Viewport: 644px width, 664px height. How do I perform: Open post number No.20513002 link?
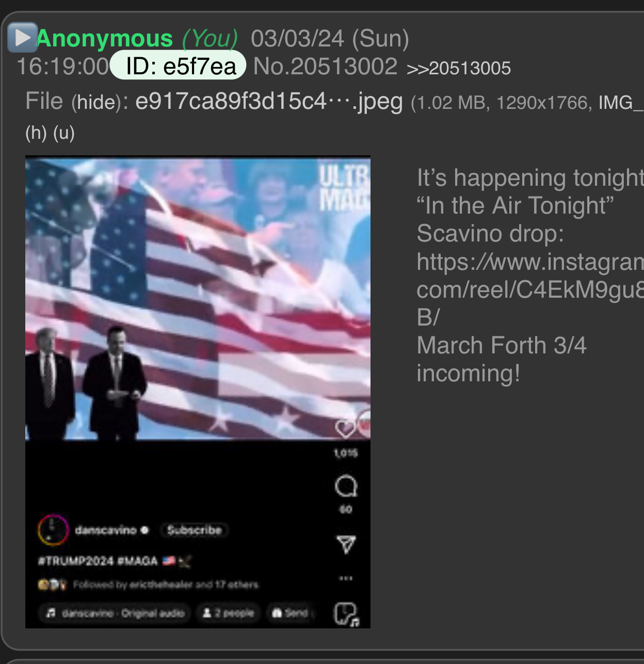point(325,66)
